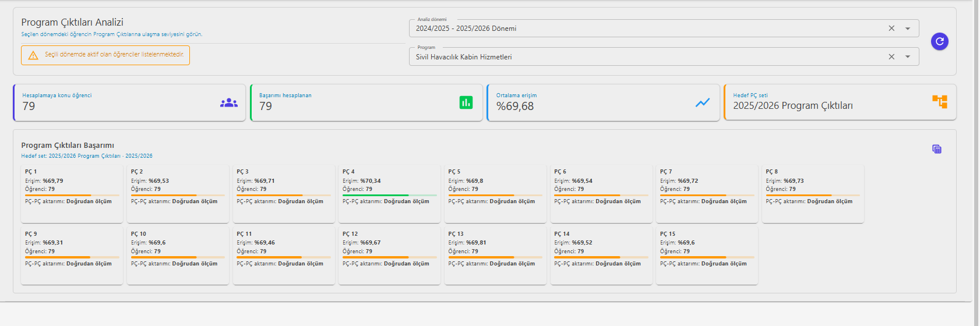Open the PÇ 5 card
The image size is (980, 326).
(x=495, y=194)
